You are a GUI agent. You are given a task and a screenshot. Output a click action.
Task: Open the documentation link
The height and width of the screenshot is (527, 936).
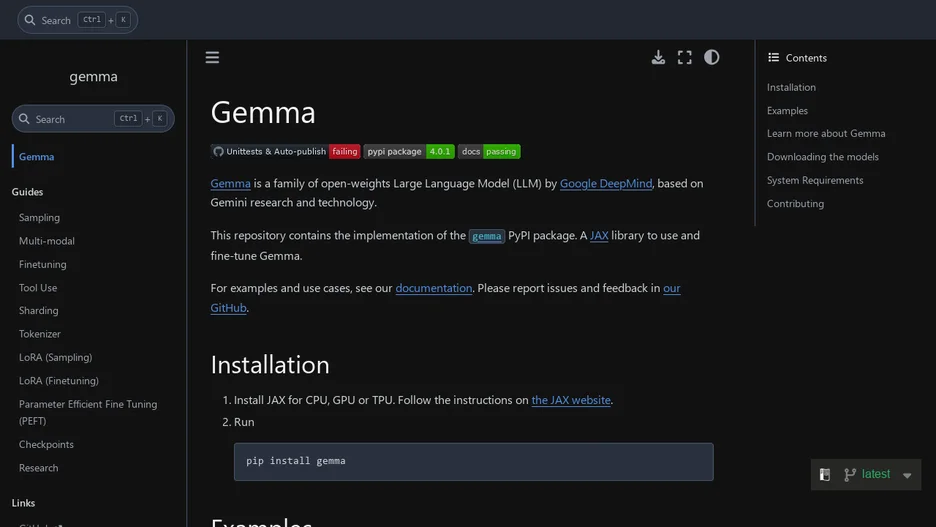point(433,288)
